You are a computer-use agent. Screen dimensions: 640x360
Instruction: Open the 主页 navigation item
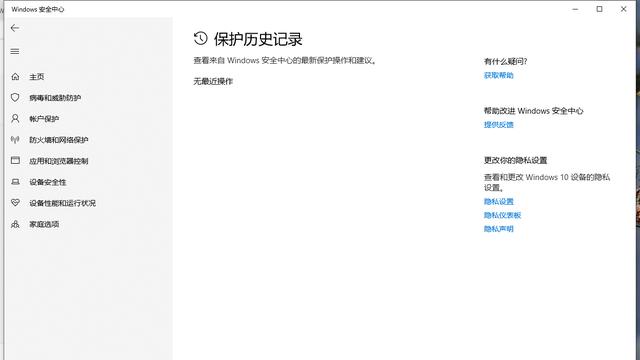pos(37,77)
